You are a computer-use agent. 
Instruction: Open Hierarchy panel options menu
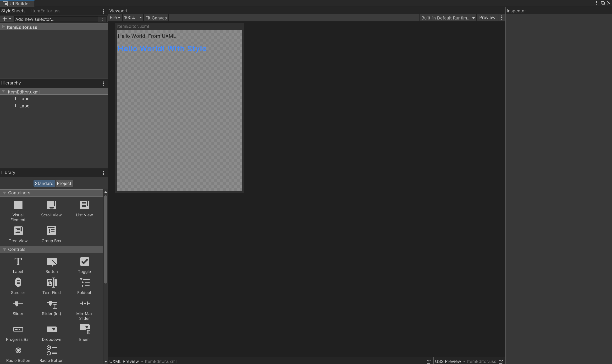[103, 84]
